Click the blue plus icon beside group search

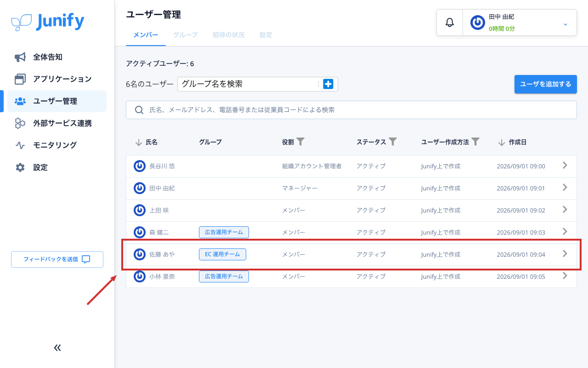point(328,84)
